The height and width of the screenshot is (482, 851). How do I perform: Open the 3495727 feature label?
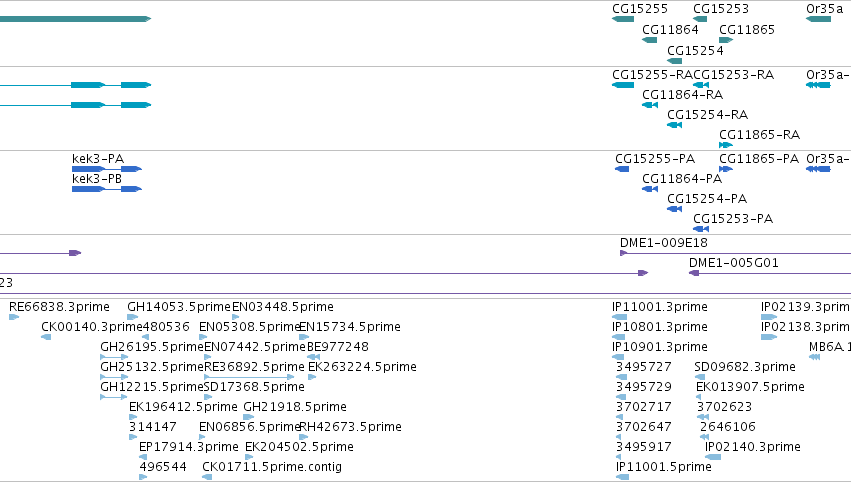click(644, 367)
